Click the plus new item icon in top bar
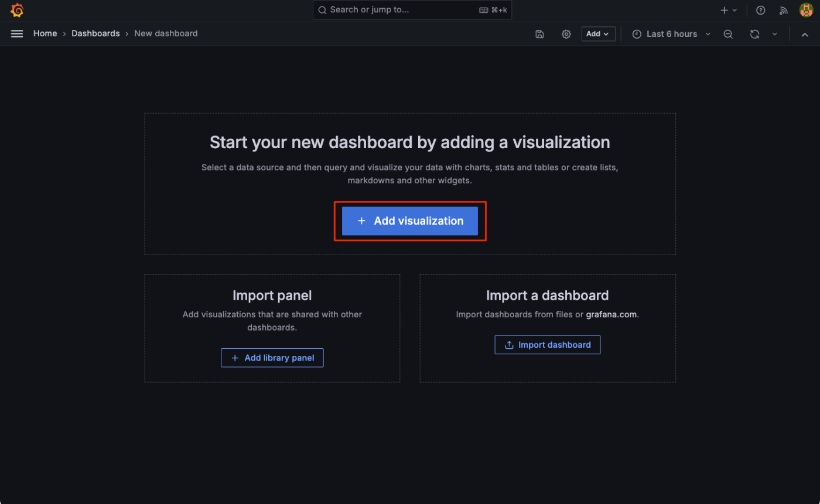Image resolution: width=820 pixels, height=504 pixels. (729, 10)
